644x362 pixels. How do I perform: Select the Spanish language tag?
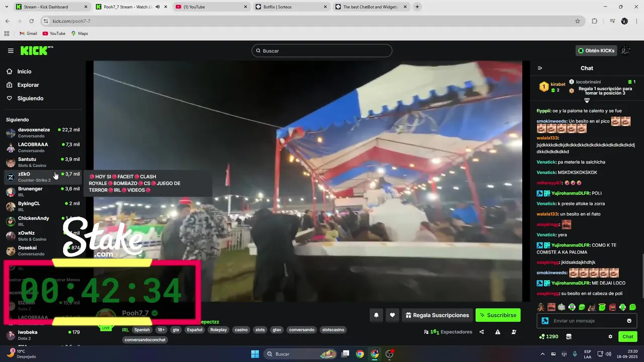[x=142, y=330]
